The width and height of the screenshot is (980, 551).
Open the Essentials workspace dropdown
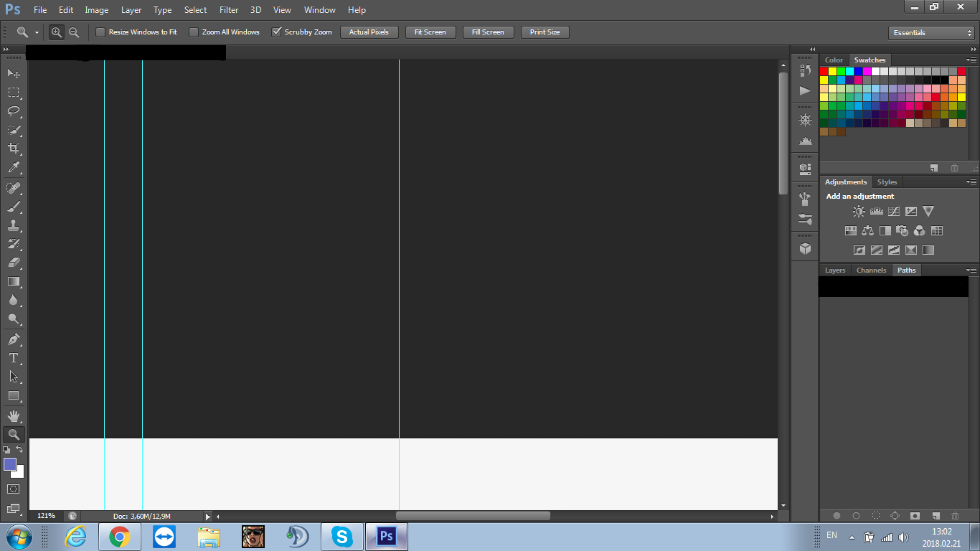tap(931, 33)
